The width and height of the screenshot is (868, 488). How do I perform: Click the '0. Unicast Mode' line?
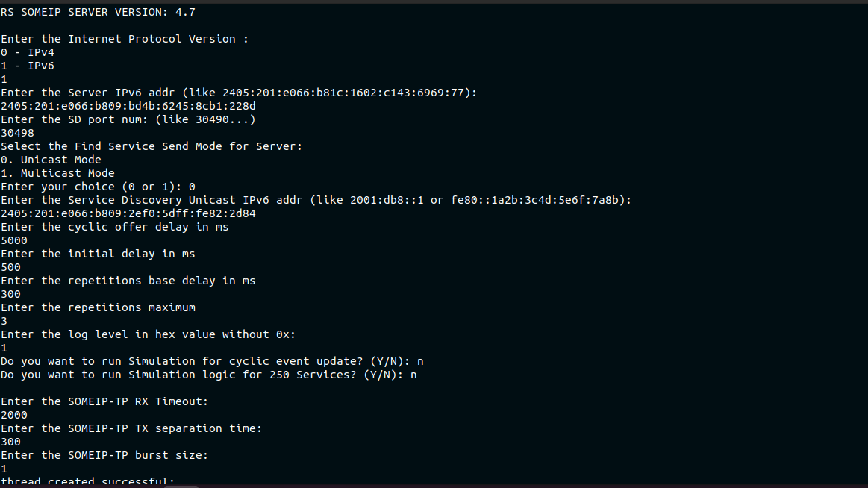coord(51,160)
